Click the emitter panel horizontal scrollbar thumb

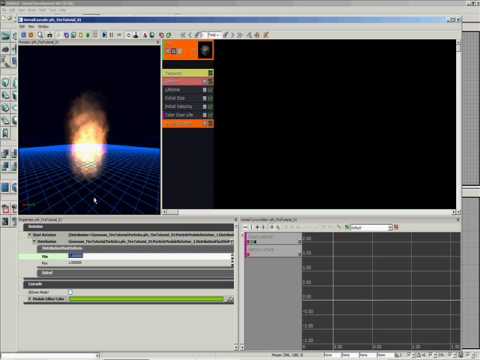(173, 212)
